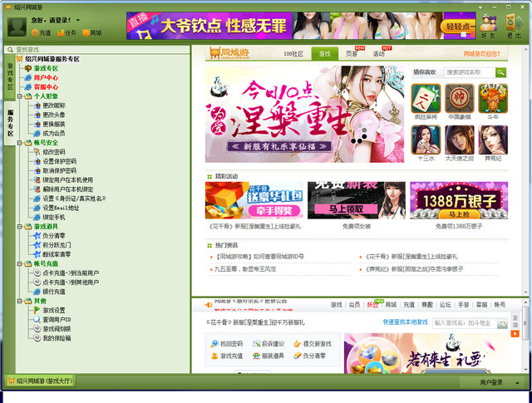
Task: Open 我的保险箱 in the tree
Action: 52,338
